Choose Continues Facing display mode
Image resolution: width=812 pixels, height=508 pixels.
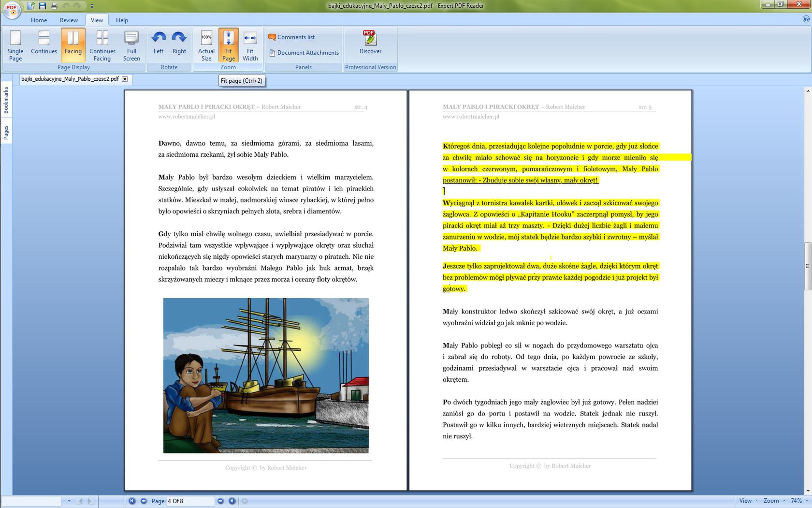(x=102, y=45)
